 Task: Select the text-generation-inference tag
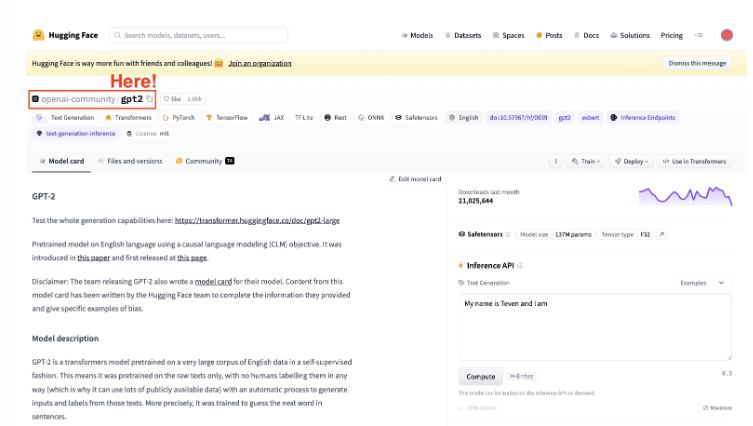click(x=76, y=134)
